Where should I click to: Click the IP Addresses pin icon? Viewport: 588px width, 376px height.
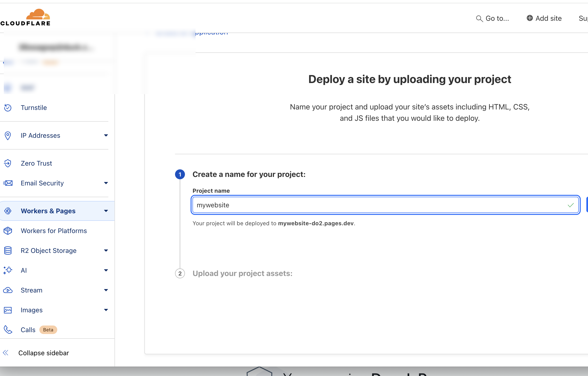8,135
